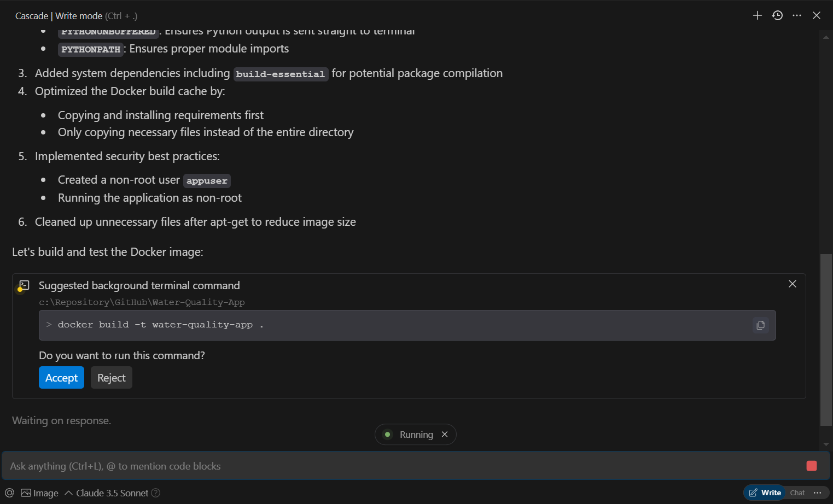Screen dimensions: 833x504
Task: Expand the Claude 3.5 Sonnet model selector
Action: [x=107, y=493]
